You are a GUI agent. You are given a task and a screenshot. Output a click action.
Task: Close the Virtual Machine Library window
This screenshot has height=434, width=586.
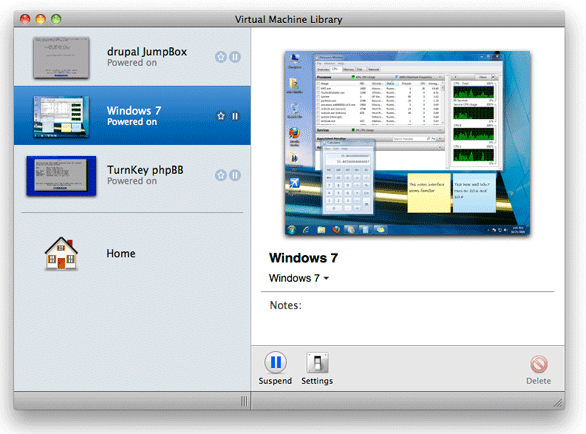click(x=25, y=19)
